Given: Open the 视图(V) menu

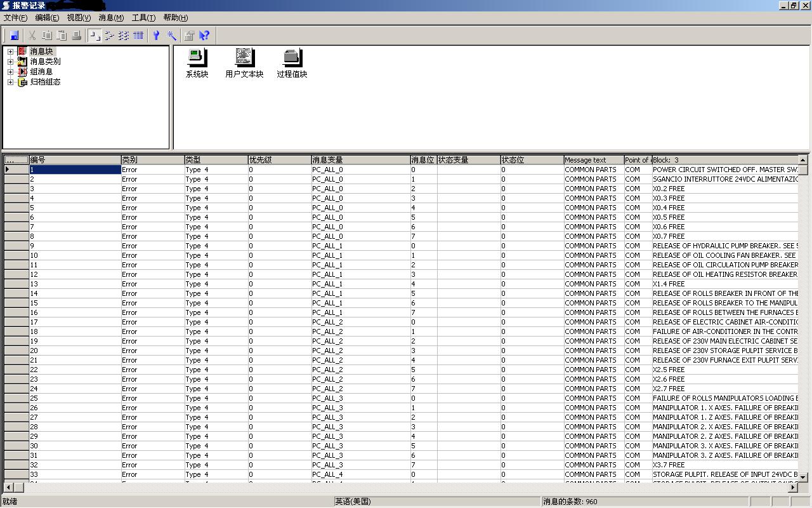Looking at the screenshot, I should (x=79, y=18).
